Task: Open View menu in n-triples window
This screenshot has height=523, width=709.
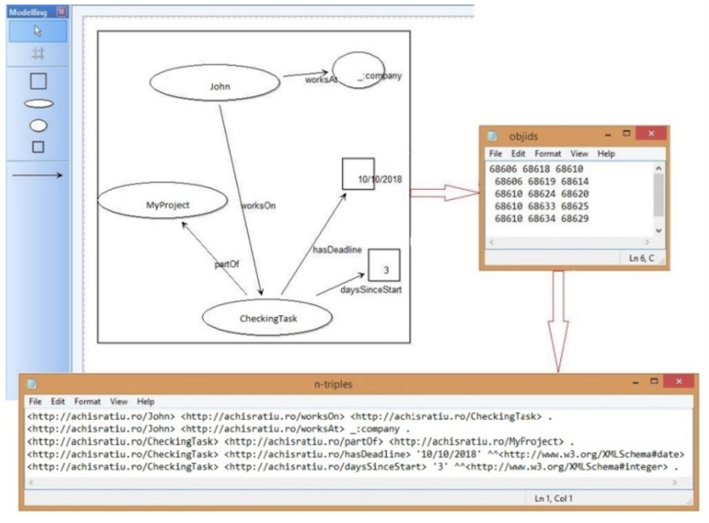Action: click(x=118, y=400)
